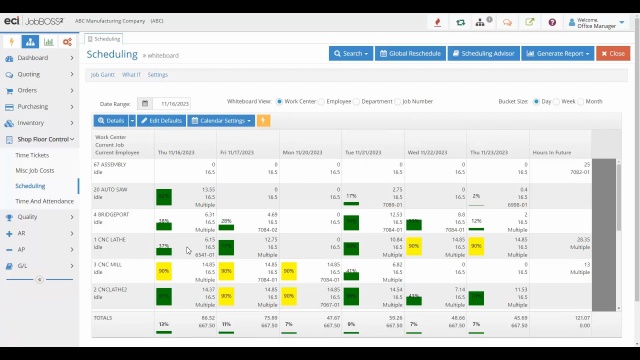Screen dimensions: 640x360
Task: Click the orange lightning button beside Calendar Settings
Action: pos(263,121)
